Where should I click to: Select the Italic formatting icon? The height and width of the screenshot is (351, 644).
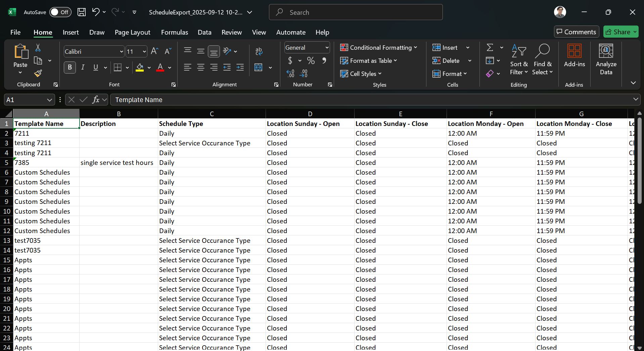(83, 67)
